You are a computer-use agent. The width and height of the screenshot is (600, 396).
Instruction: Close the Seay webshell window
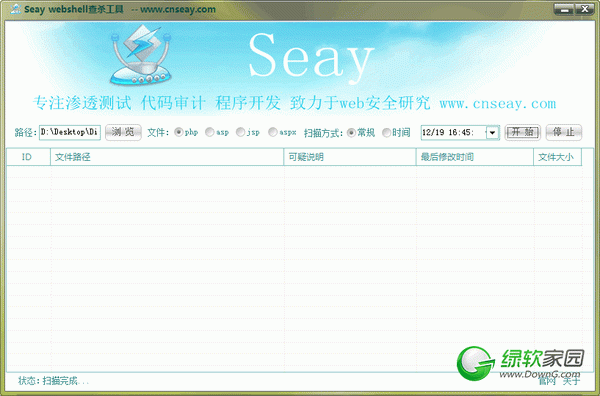(x=584, y=9)
